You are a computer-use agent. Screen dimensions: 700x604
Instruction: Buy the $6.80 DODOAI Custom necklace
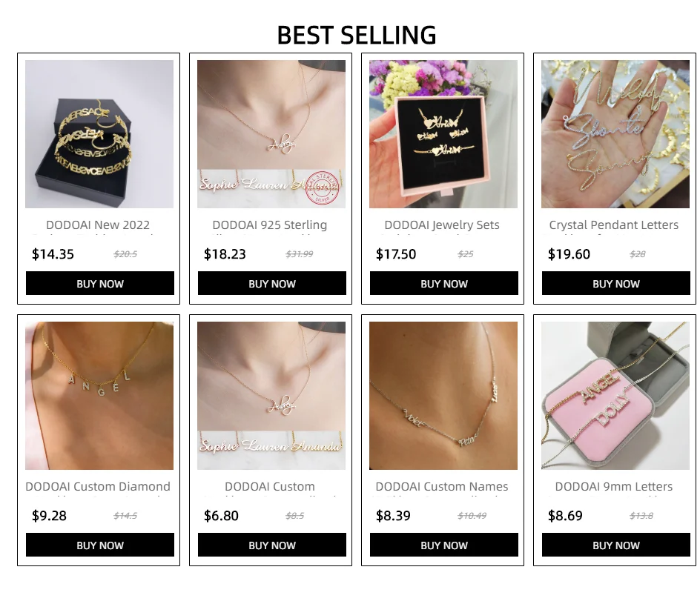coord(272,545)
